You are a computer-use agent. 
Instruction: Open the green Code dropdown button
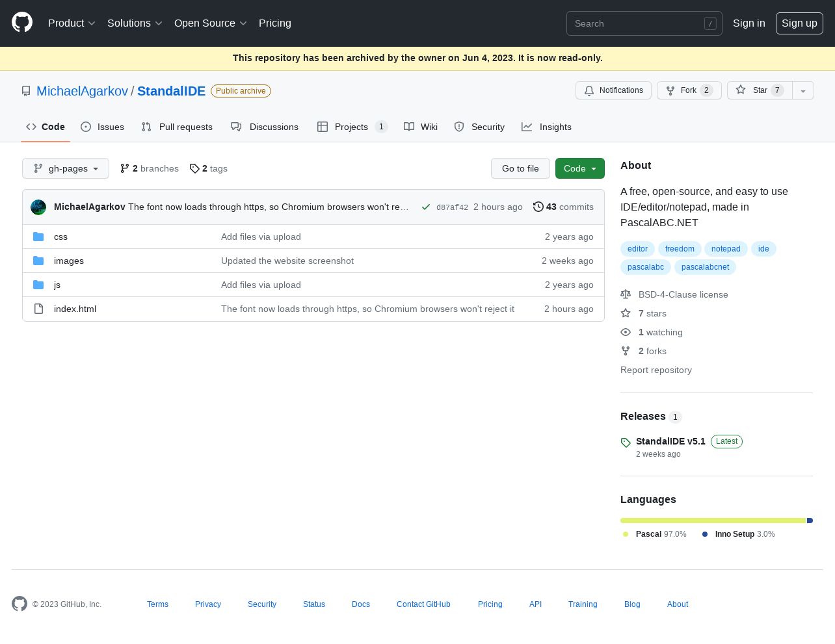click(x=580, y=168)
